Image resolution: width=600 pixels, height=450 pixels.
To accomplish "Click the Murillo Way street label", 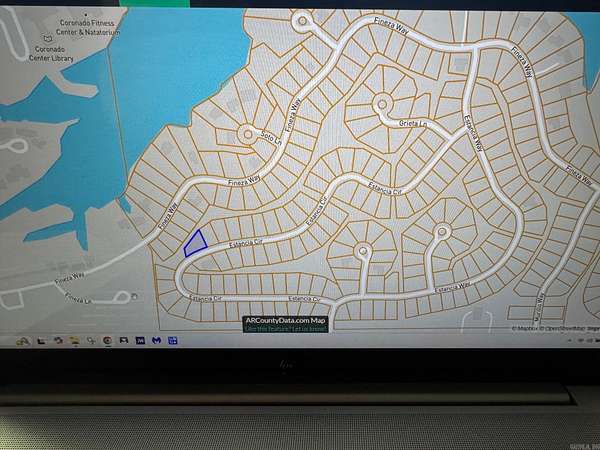I will point(541,300).
